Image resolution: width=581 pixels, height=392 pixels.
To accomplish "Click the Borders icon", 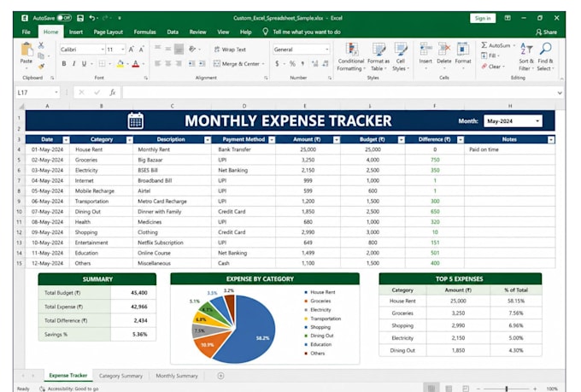I will 102,64.
